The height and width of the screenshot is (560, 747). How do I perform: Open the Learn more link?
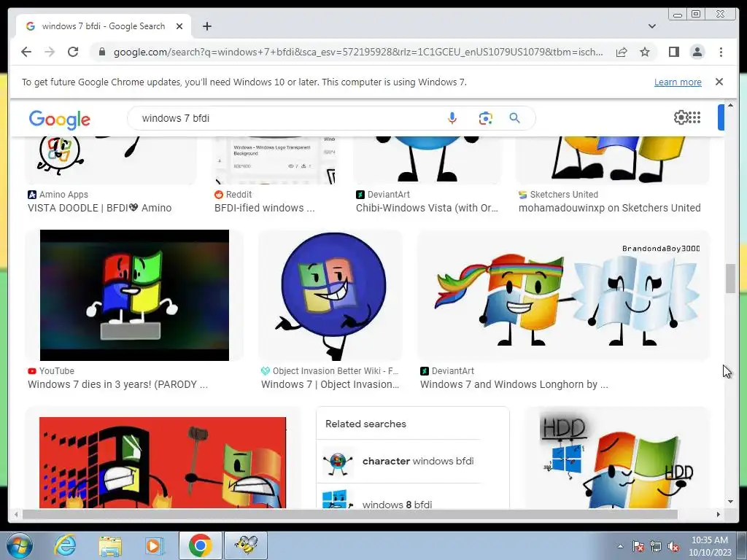tap(678, 82)
